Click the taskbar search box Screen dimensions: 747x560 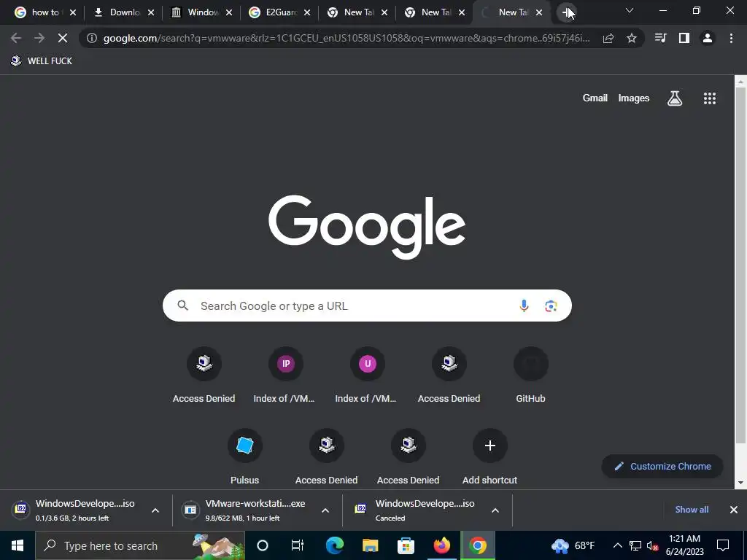140,545
